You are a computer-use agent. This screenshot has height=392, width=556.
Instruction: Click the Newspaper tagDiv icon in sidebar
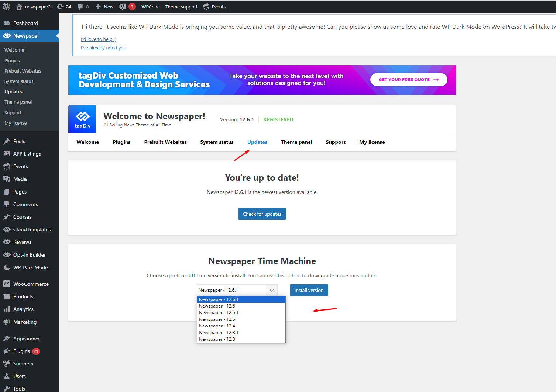[7, 36]
